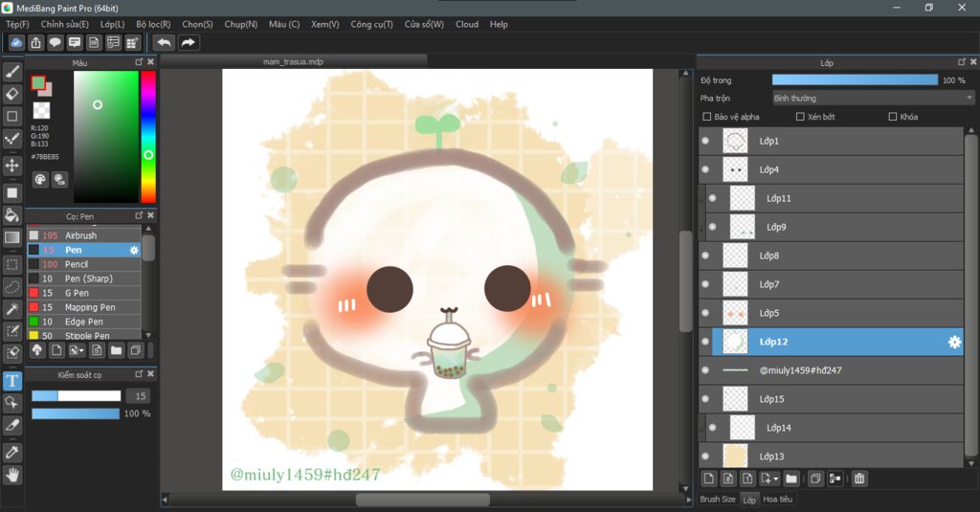Viewport: 980px width, 512px height.
Task: Select the Eraser tool
Action: tap(11, 94)
